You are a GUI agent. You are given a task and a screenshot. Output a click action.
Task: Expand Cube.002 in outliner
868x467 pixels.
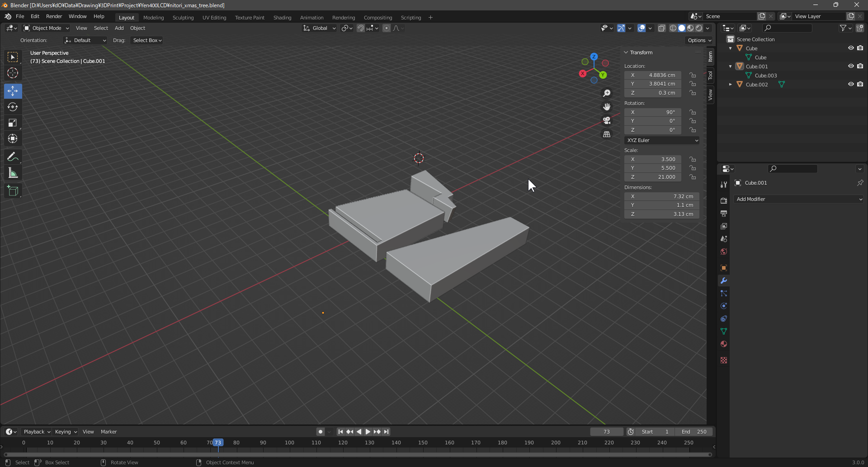click(730, 84)
